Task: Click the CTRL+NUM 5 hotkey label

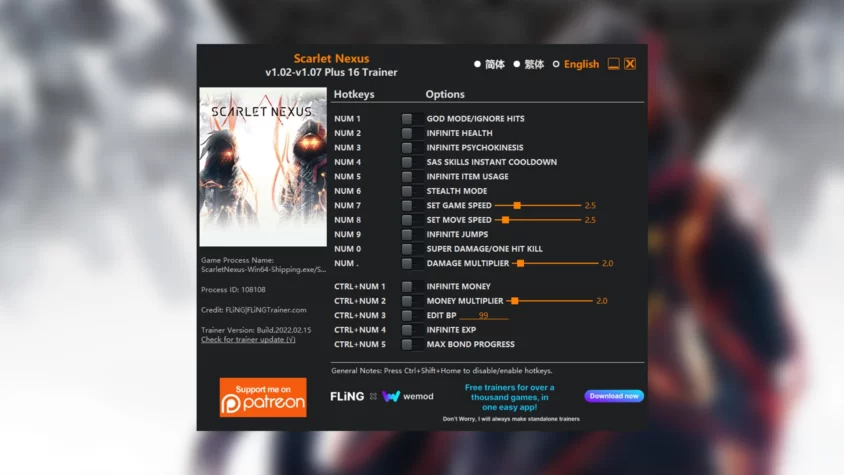Action: pyautogui.click(x=360, y=345)
